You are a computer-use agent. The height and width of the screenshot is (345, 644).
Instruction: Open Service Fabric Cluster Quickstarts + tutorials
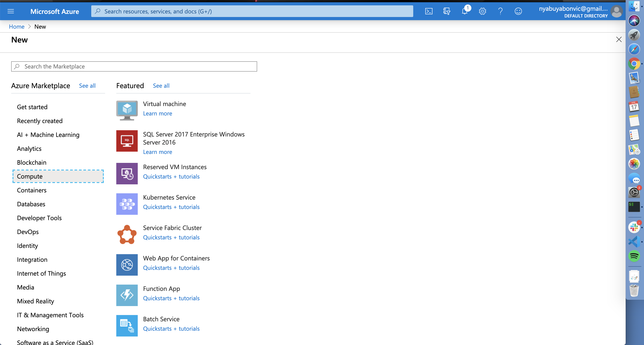[171, 237]
